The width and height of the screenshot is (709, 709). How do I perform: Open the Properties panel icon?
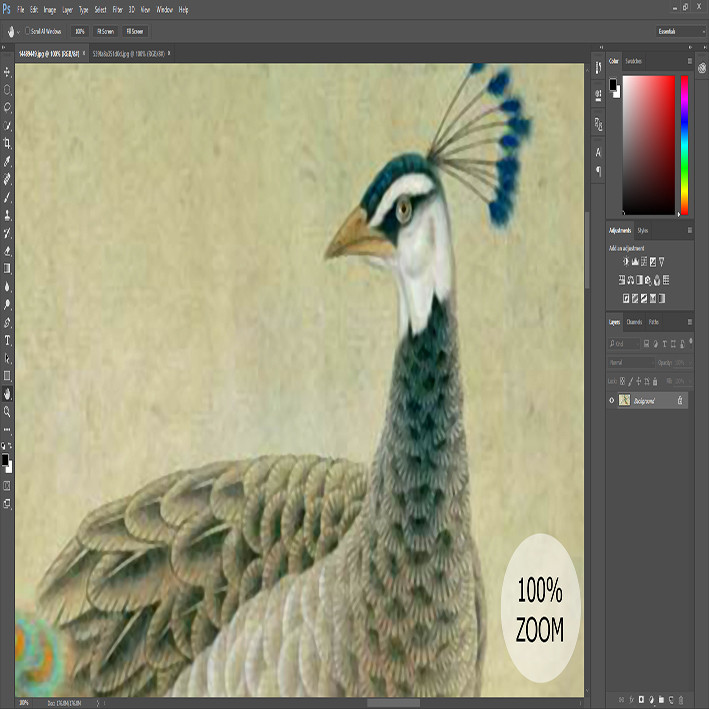click(x=598, y=95)
